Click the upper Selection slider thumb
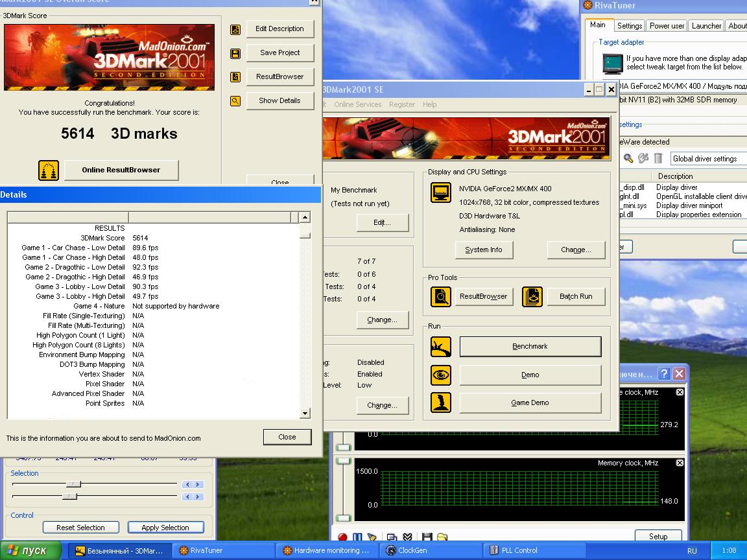 [73, 484]
